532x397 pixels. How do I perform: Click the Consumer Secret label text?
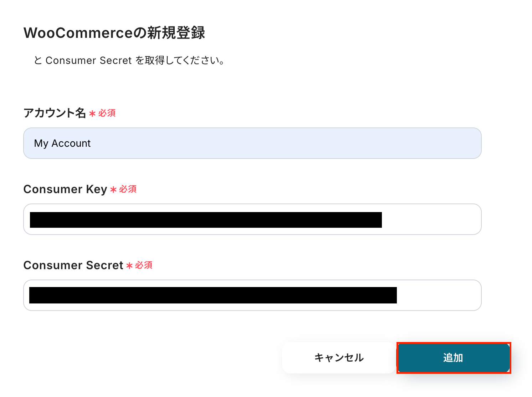click(x=73, y=265)
